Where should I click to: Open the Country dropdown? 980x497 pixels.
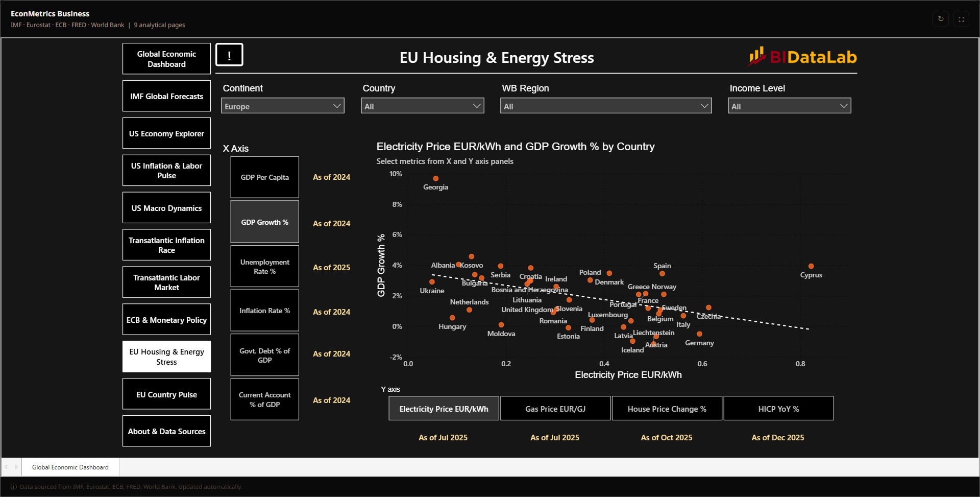[422, 106]
